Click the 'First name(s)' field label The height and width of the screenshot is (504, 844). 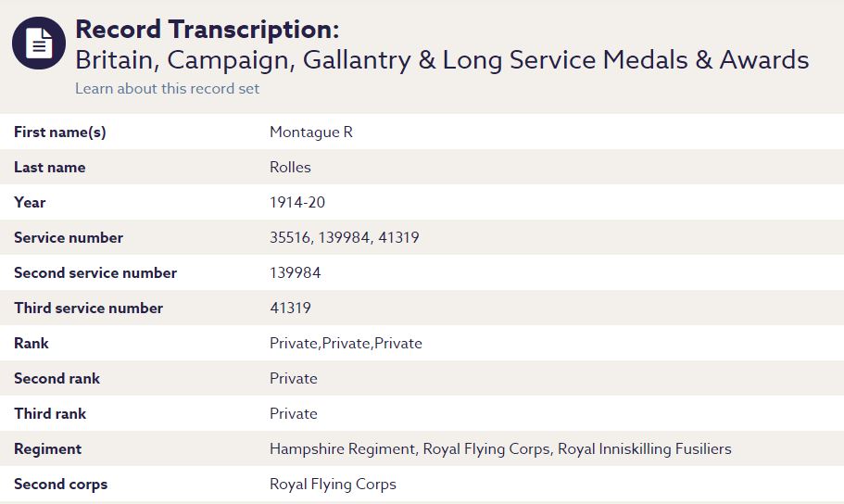pos(60,132)
